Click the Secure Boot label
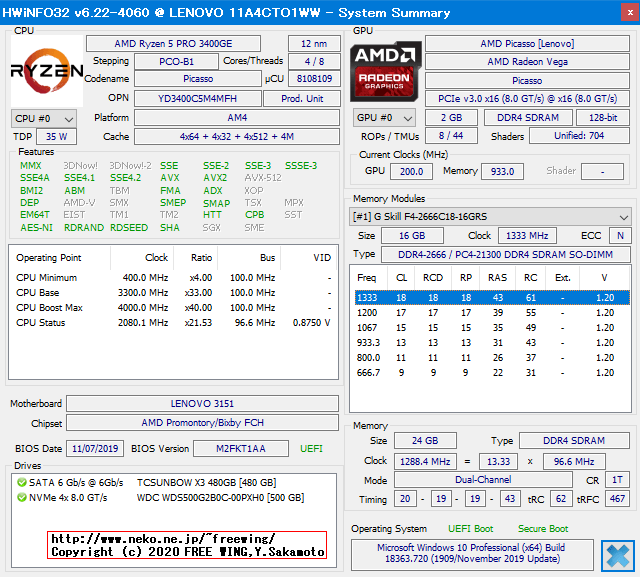Screen dimensions: 640x577 [543, 529]
